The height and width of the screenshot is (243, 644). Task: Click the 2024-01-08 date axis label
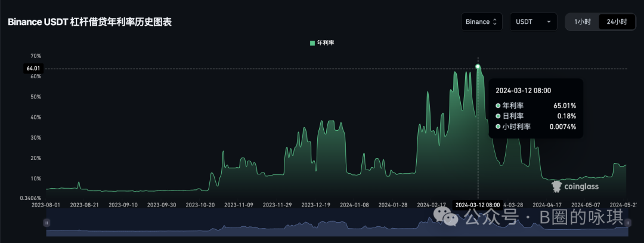pyautogui.click(x=354, y=204)
